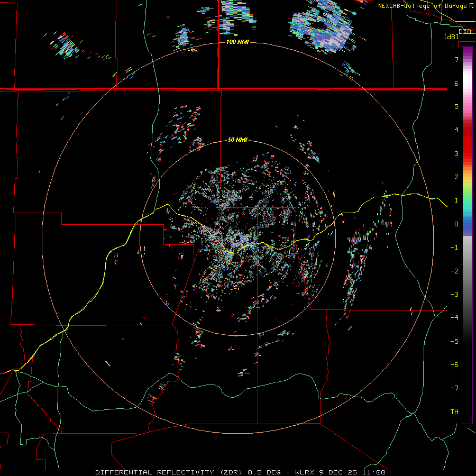This screenshot has height=476, width=476.
Task: Click the large blue echo cluster at top
Action: 323,26
